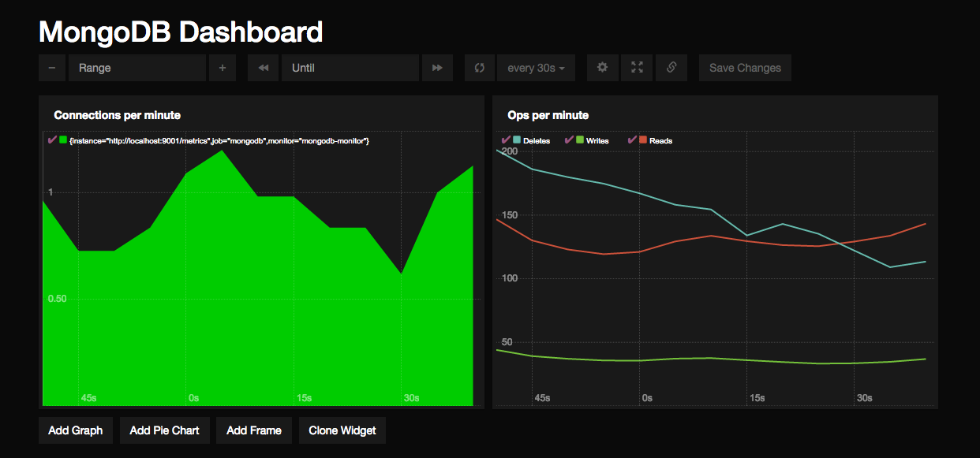Toggle the Reads series checkmark
The width and height of the screenshot is (980, 458).
(x=631, y=140)
